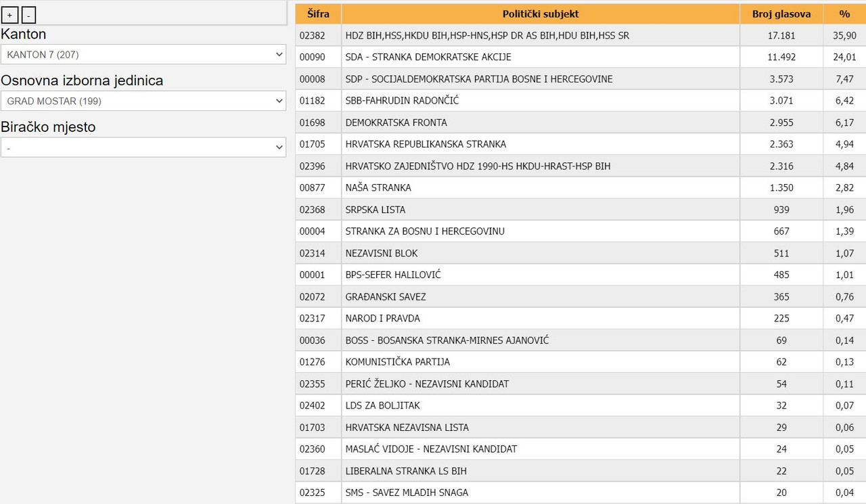Click vote count 939
Image resolution: width=866 pixels, height=504 pixels.
(x=781, y=210)
